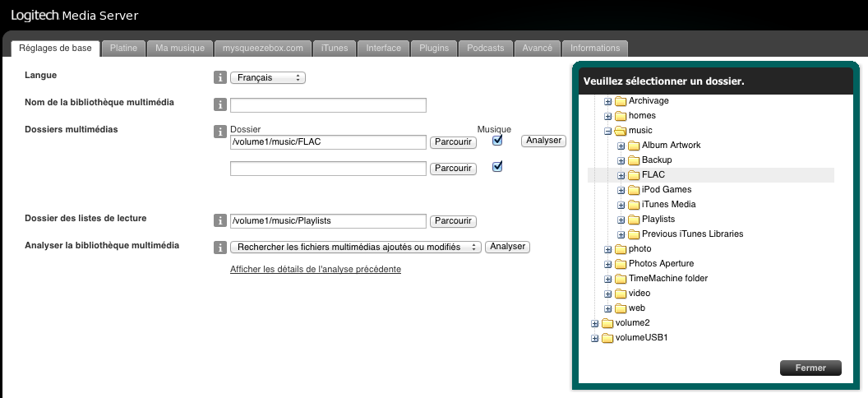Screen dimensions: 868x398
Task: Click the Backup folder icon
Action: [633, 160]
